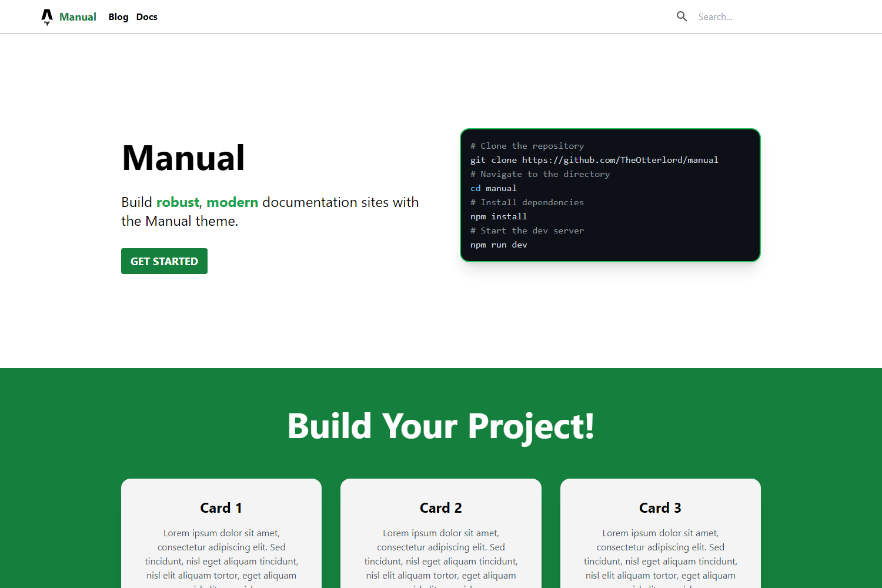Click the npm install line in the code block
Screen dimensions: 882x588
(499, 216)
